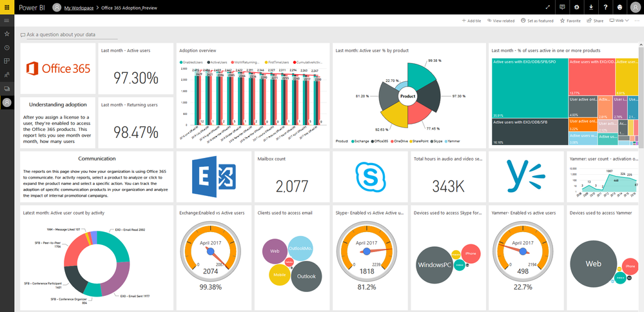This screenshot has width=644, height=312.
Task: Click the 343K total hours value
Action: click(x=448, y=186)
